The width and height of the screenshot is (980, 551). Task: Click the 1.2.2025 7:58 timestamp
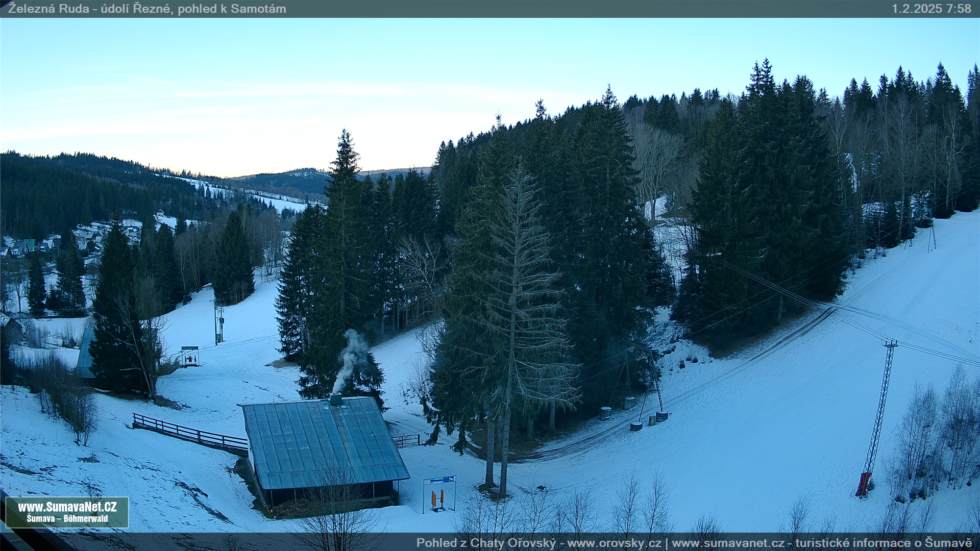coord(930,9)
